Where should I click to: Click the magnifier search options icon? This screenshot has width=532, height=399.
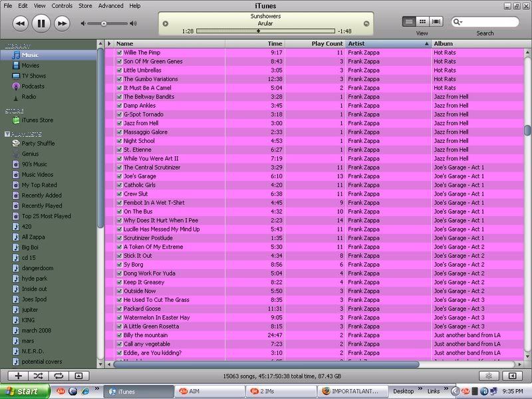(458, 22)
